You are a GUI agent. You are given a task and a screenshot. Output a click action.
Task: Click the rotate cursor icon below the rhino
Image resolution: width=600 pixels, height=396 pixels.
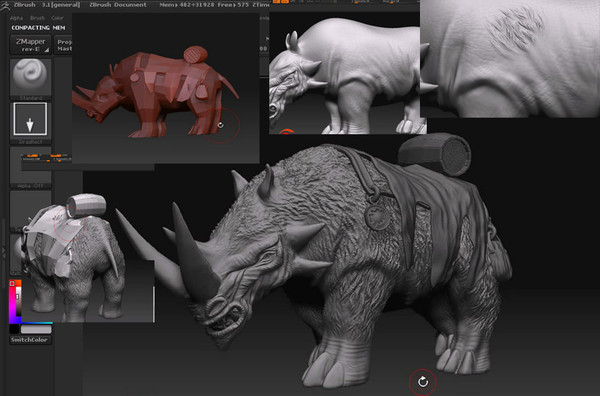(x=422, y=381)
